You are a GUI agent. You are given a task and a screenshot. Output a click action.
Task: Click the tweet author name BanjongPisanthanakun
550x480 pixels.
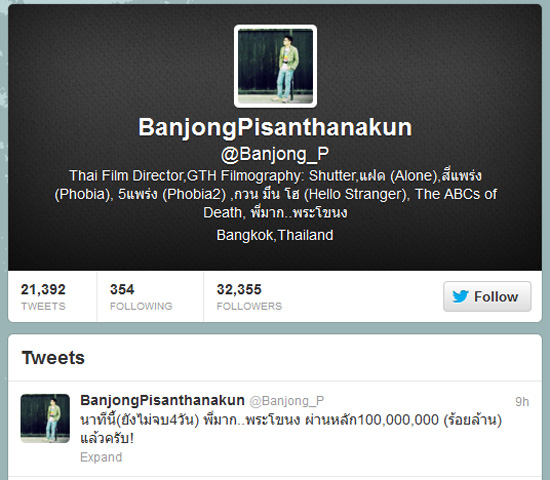click(x=162, y=400)
